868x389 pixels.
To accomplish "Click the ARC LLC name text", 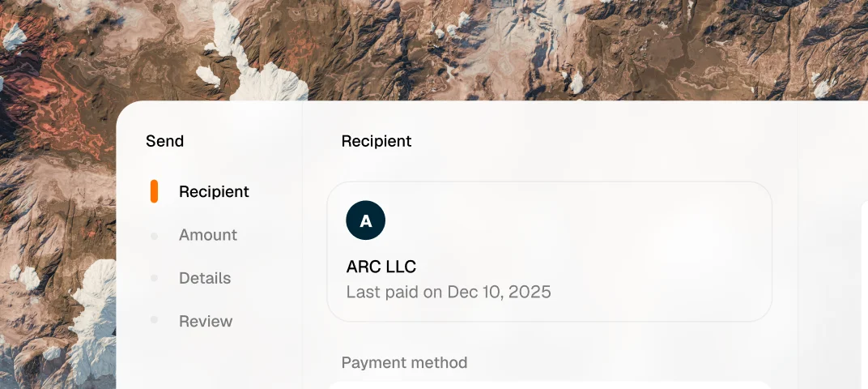I will [381, 267].
